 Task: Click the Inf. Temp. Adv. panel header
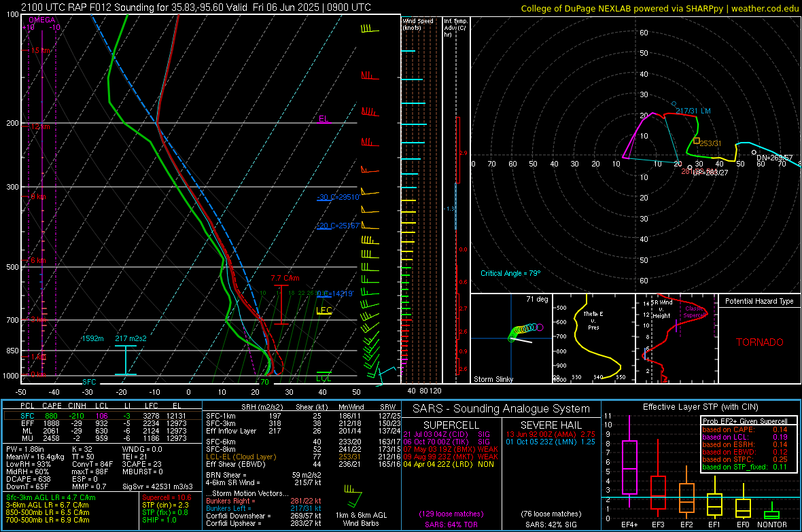(455, 28)
